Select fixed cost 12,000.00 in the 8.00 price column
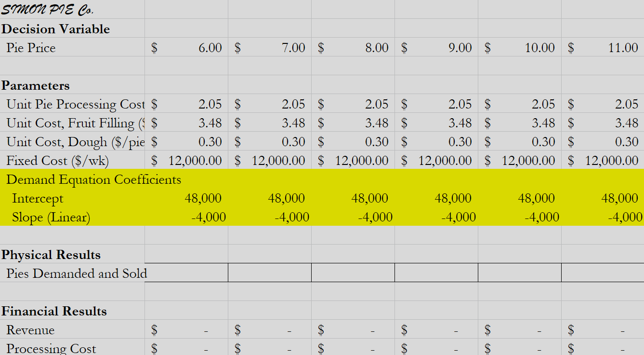The height and width of the screenshot is (355, 644). pos(353,161)
